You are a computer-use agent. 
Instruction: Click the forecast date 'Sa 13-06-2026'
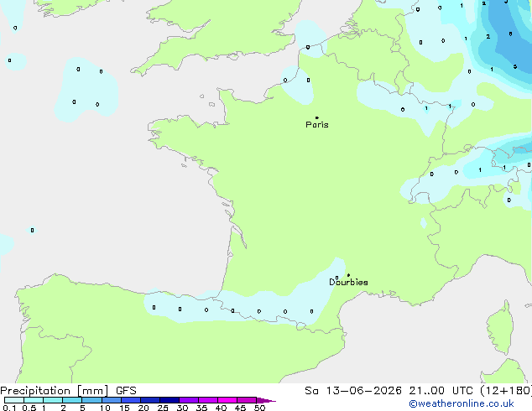[x=353, y=391]
